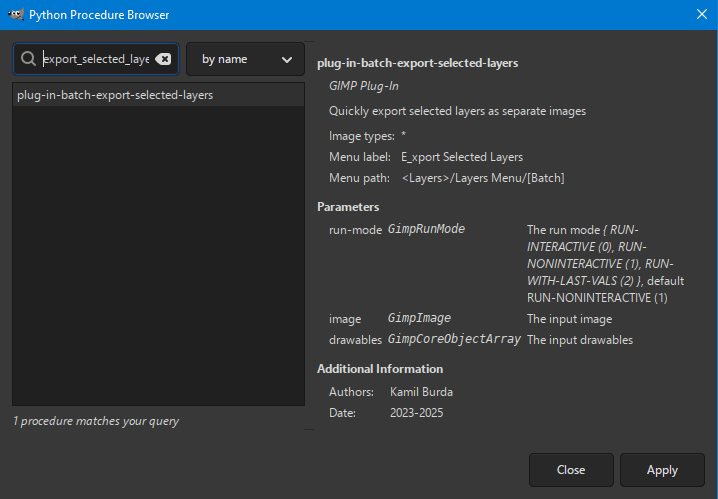Click the GimpImage parameter type
718x499 pixels.
coord(416,318)
